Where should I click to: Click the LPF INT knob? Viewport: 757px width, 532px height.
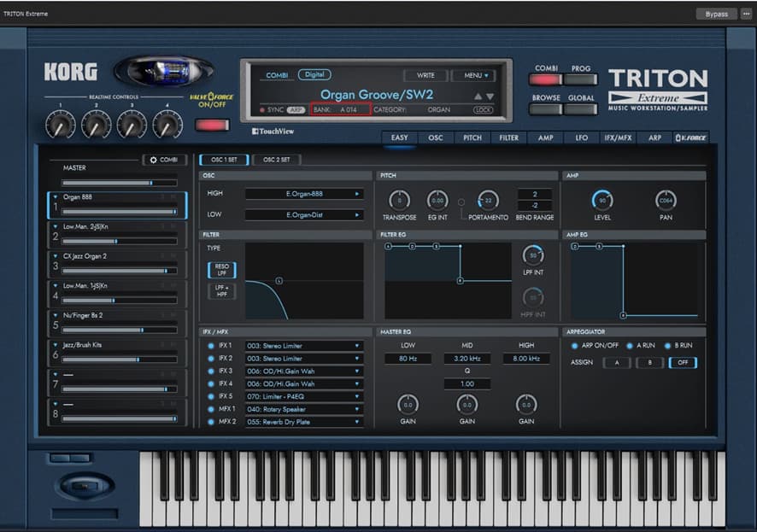pos(533,255)
